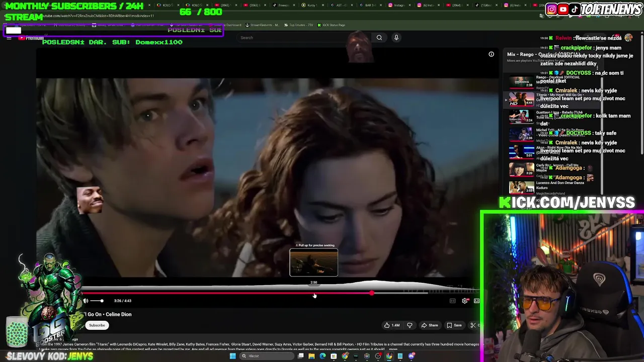
Task: Play Gusttavo Lima - Balada in playlist
Action: 522,117
